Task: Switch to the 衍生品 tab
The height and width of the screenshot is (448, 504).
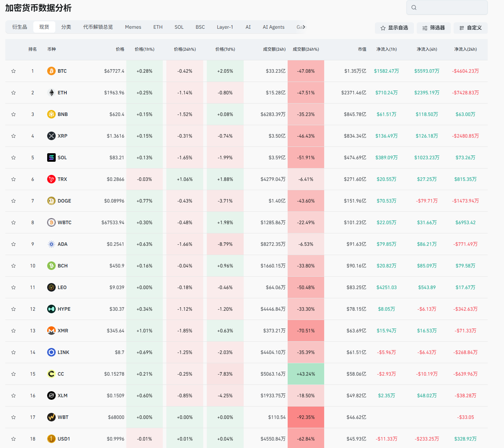Action: pyautogui.click(x=20, y=27)
